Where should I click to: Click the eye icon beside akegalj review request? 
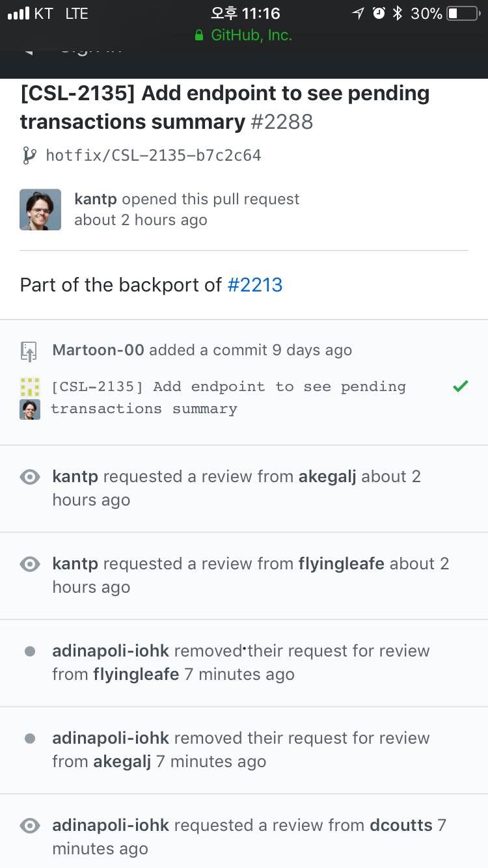(29, 477)
